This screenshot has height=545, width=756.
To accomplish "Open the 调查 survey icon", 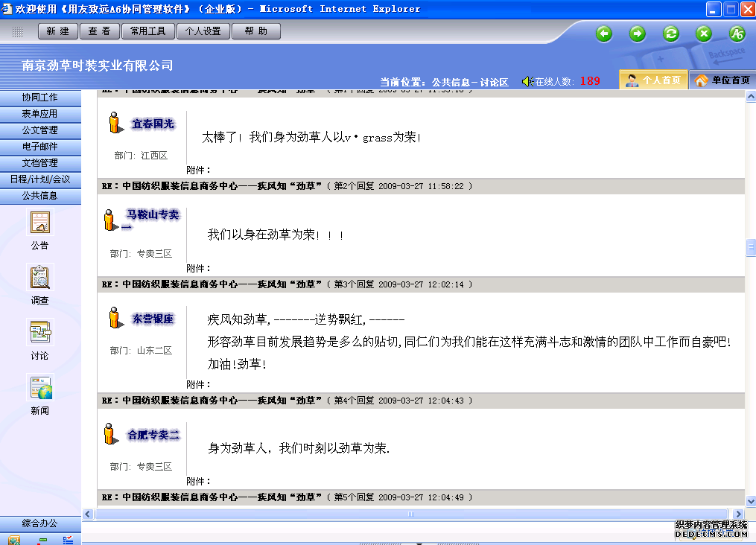I will [x=40, y=278].
